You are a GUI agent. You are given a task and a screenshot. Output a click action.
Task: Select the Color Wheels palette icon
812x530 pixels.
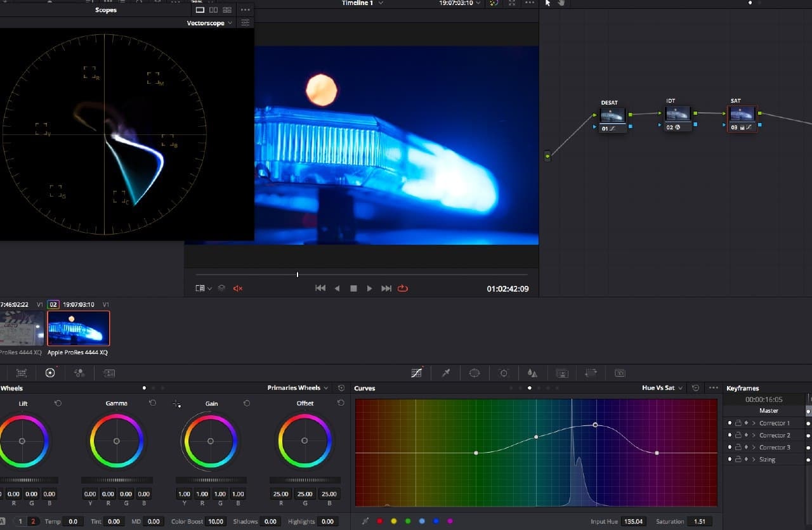point(50,373)
